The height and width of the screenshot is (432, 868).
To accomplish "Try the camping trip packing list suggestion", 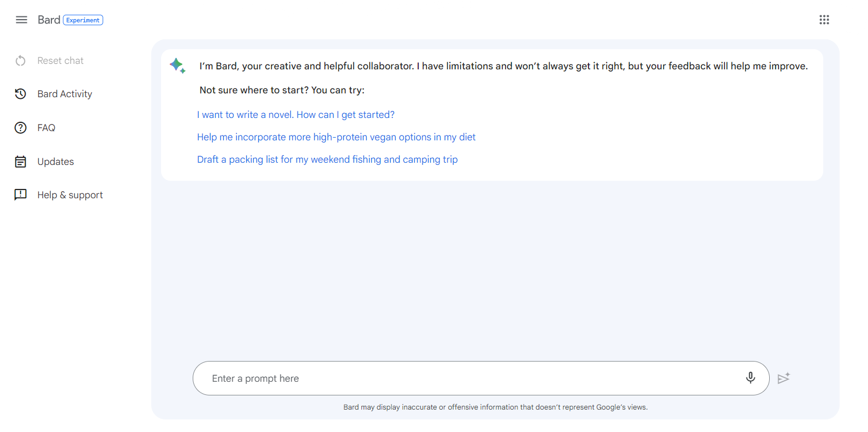I will click(328, 159).
